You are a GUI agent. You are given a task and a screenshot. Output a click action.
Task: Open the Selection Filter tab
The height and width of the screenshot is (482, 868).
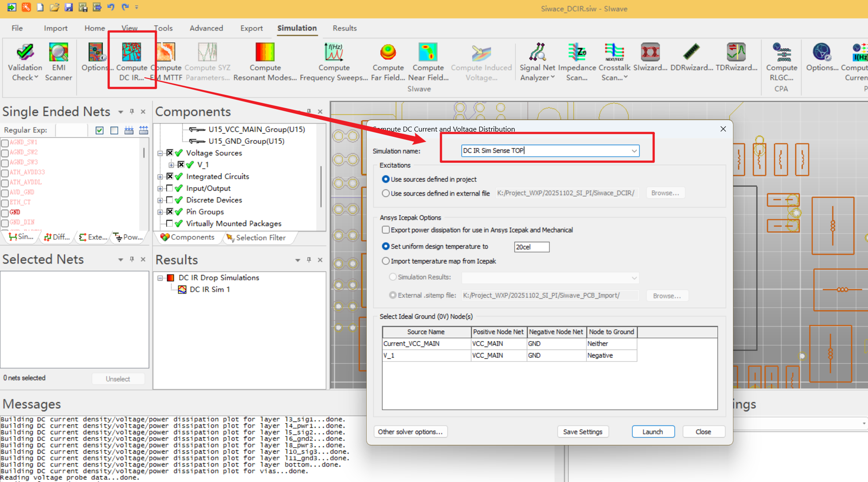tap(260, 237)
